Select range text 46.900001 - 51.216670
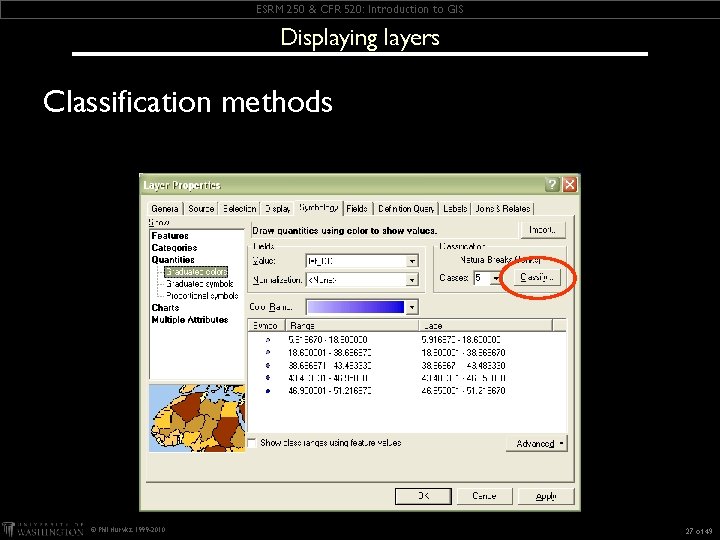 click(x=330, y=391)
